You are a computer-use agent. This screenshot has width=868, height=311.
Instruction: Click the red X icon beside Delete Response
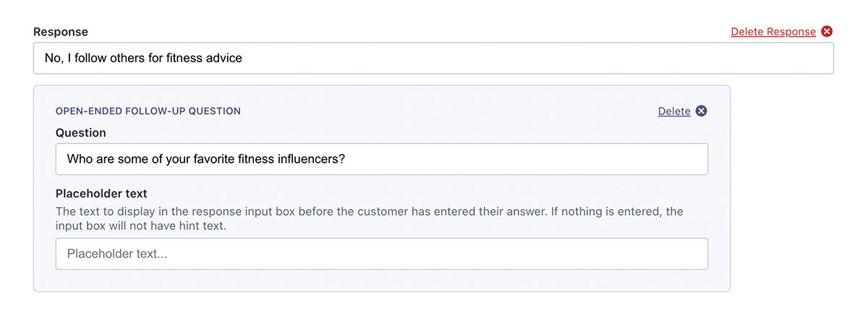click(x=827, y=32)
